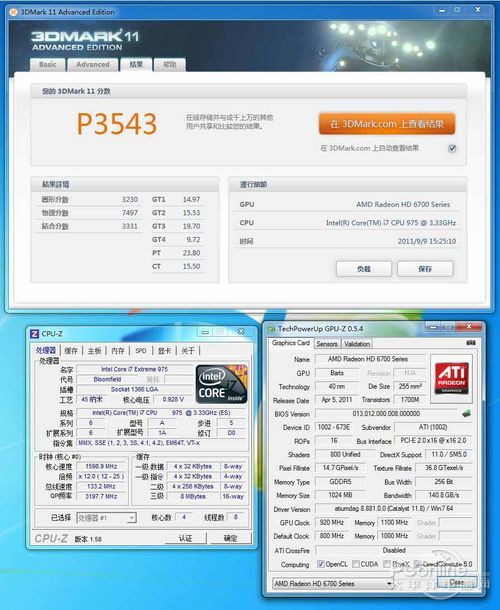Click the P3543 score text
Image resolution: width=500 pixels, height=610 pixels.
pyautogui.click(x=117, y=124)
